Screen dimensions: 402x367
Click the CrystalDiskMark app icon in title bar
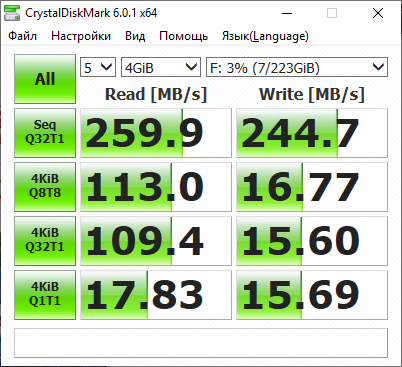(x=12, y=13)
